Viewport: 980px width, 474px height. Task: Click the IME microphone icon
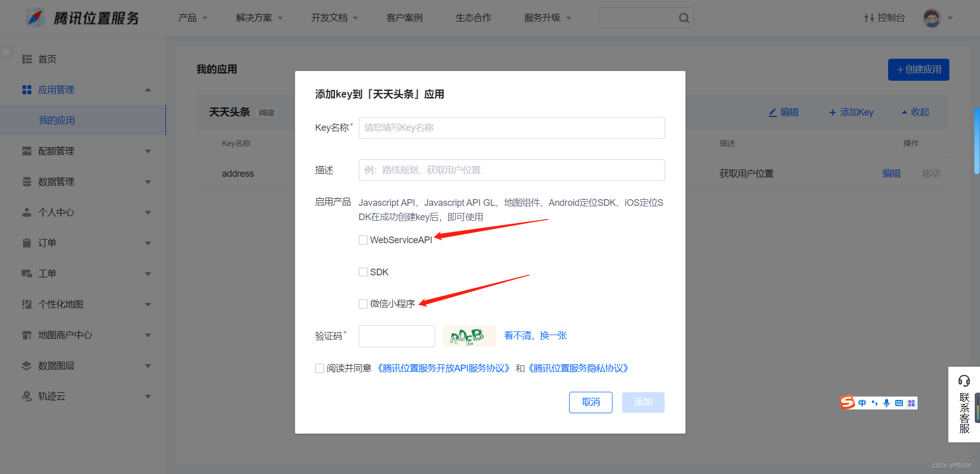tap(887, 403)
